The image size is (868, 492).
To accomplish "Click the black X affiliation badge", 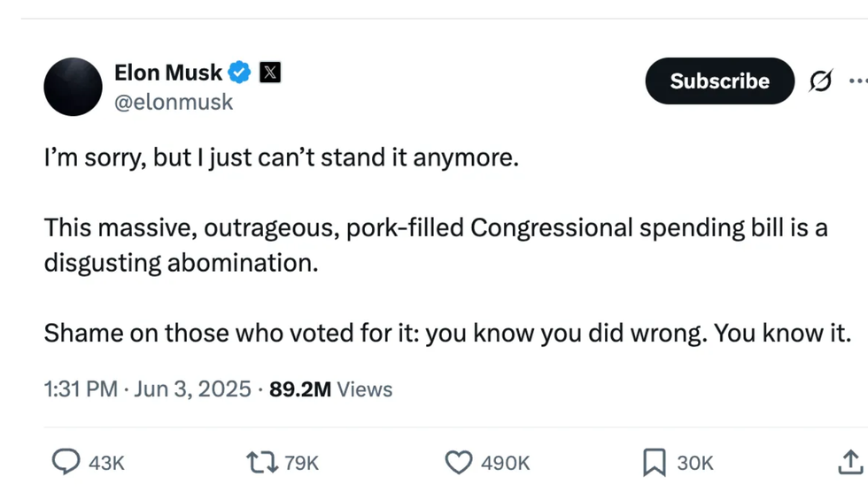I will coord(270,73).
